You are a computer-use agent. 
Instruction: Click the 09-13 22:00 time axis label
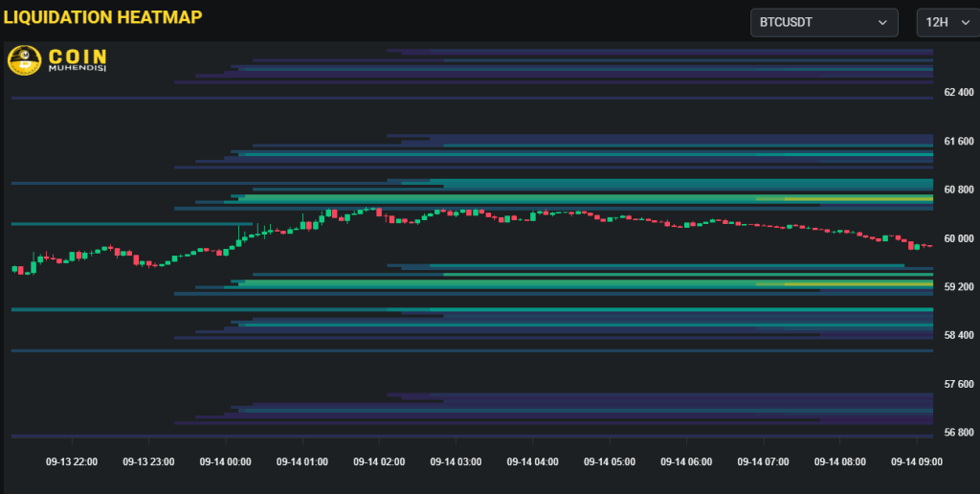[x=72, y=461]
